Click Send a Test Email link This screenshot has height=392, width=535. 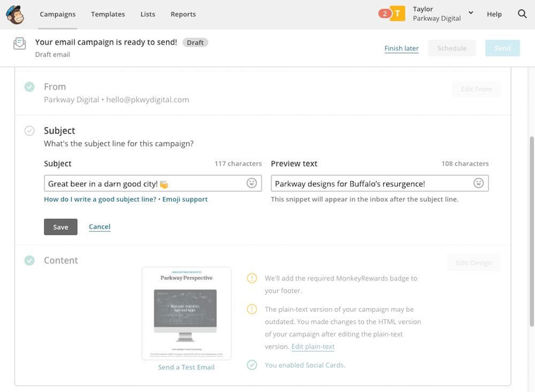click(186, 367)
